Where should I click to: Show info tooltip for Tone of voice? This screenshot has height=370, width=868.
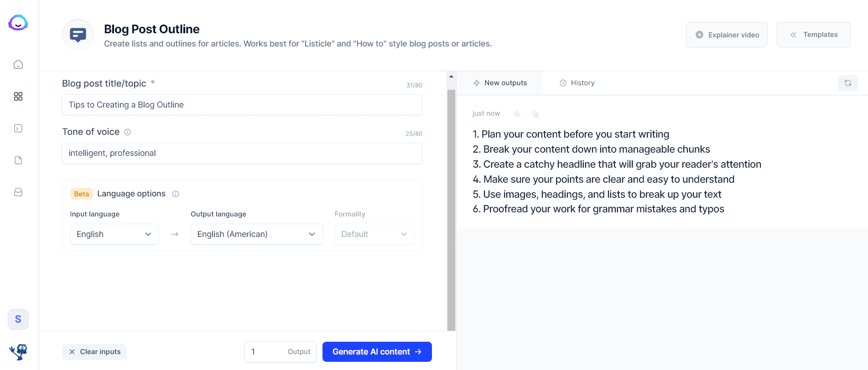[x=128, y=132]
